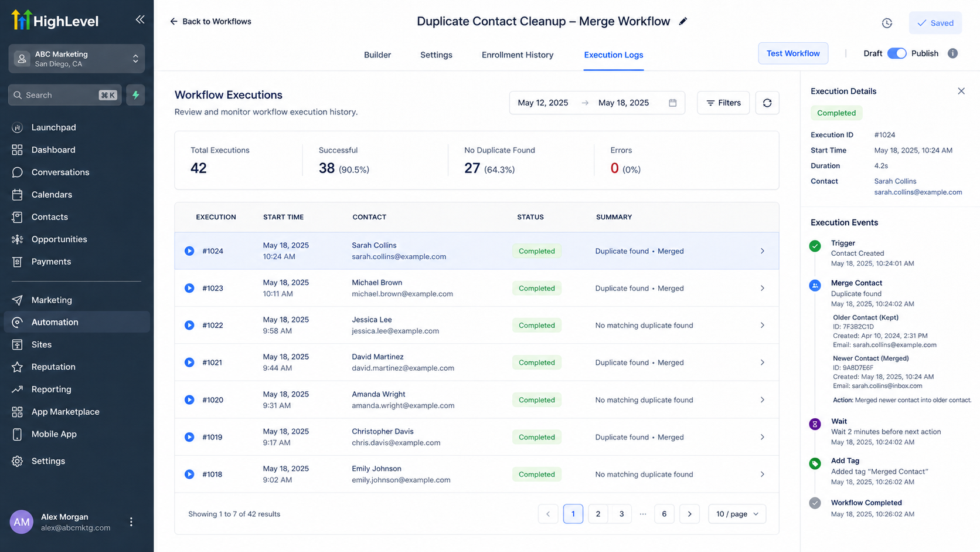Open the 10 / page dropdown
980x552 pixels.
[737, 514]
